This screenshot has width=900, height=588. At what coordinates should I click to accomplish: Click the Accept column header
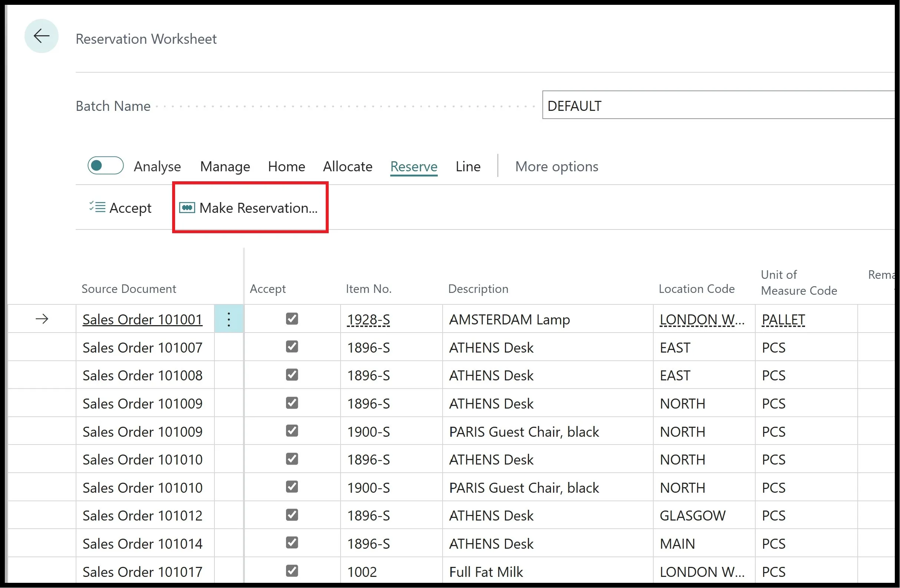[x=268, y=289]
